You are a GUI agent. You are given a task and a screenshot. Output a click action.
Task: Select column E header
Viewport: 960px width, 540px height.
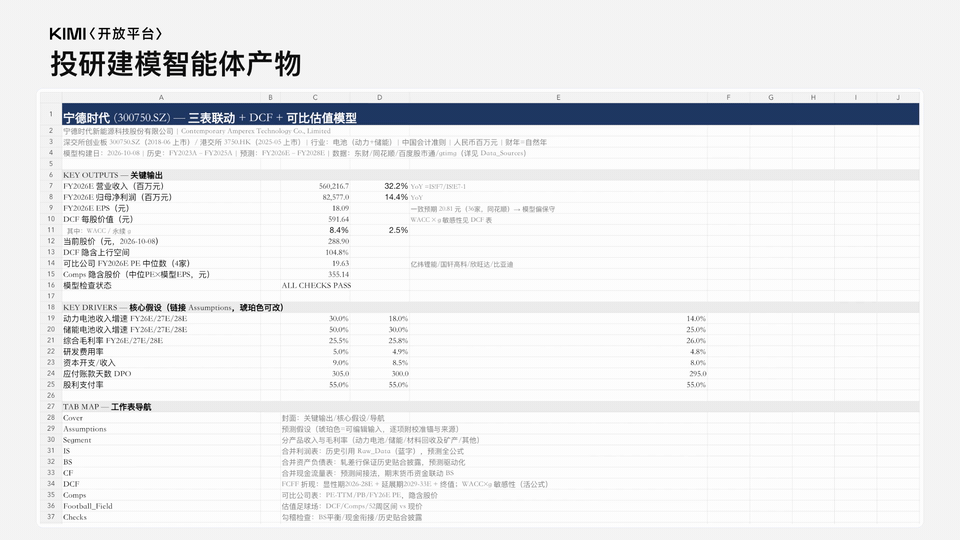(x=558, y=97)
